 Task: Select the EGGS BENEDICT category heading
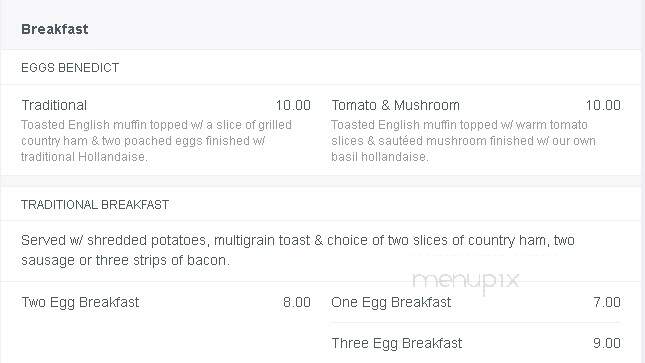pyautogui.click(x=70, y=67)
